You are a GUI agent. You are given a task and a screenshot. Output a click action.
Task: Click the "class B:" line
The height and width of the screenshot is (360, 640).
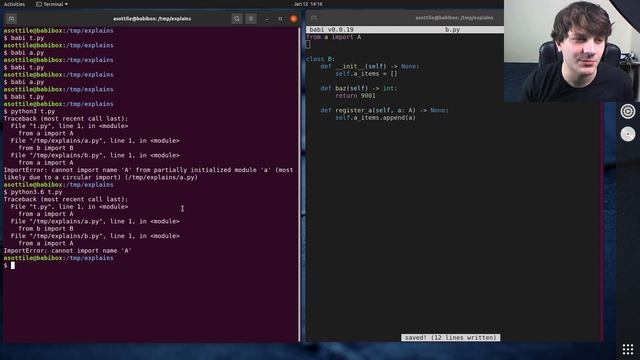[320, 59]
